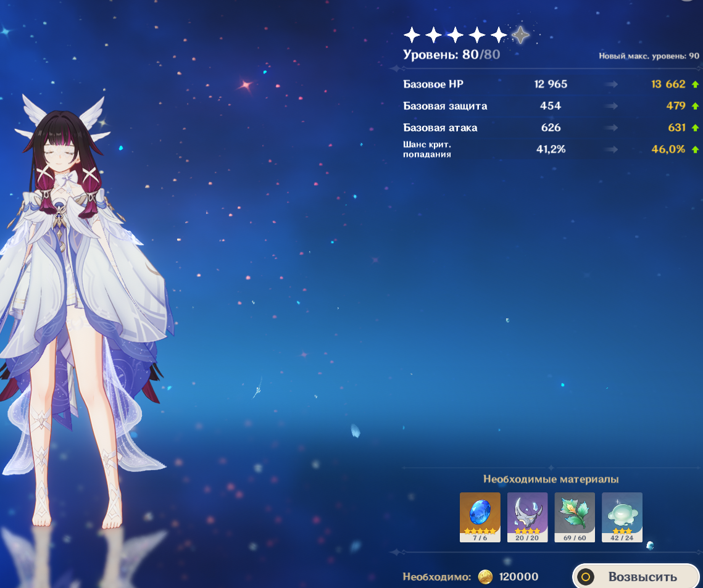703x588 pixels.
Task: Click the current HP value 12 965
Action: (x=551, y=85)
